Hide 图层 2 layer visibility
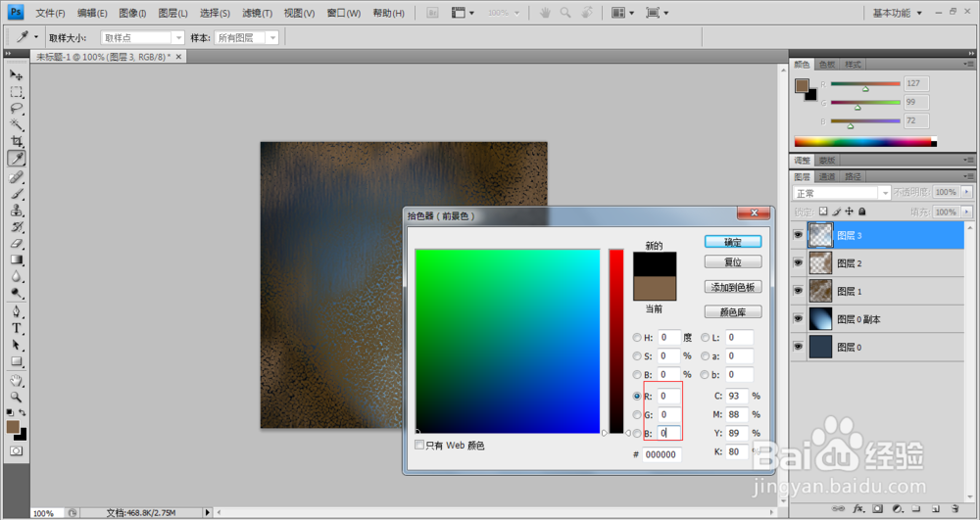980x520 pixels. pos(798,263)
